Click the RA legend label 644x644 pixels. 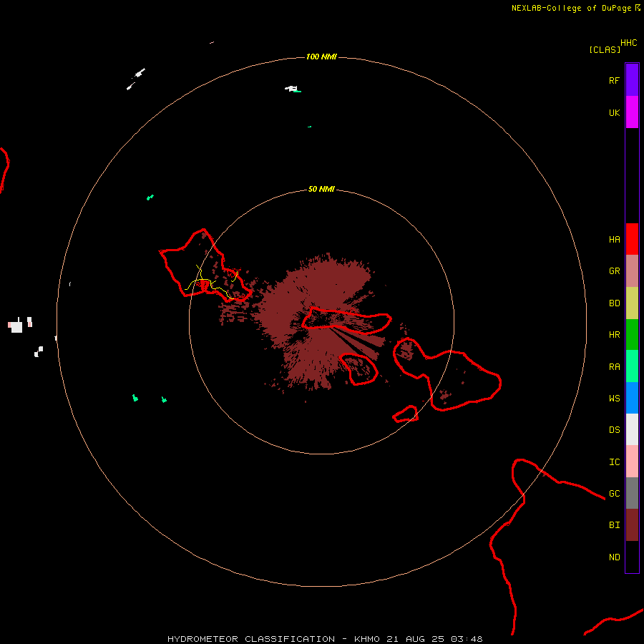615,367
